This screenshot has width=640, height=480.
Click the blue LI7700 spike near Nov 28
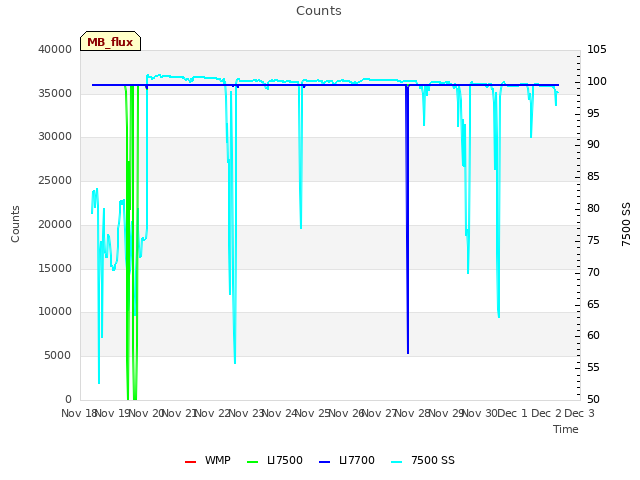tap(407, 220)
